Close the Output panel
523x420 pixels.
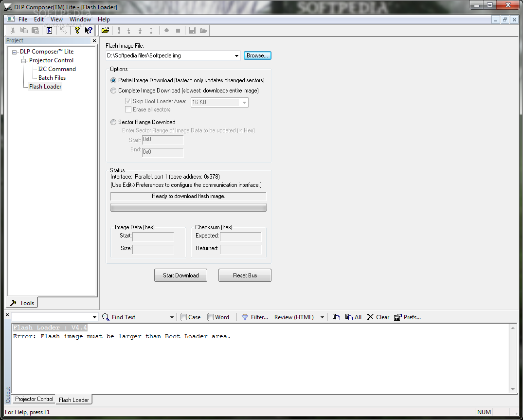pos(7,314)
